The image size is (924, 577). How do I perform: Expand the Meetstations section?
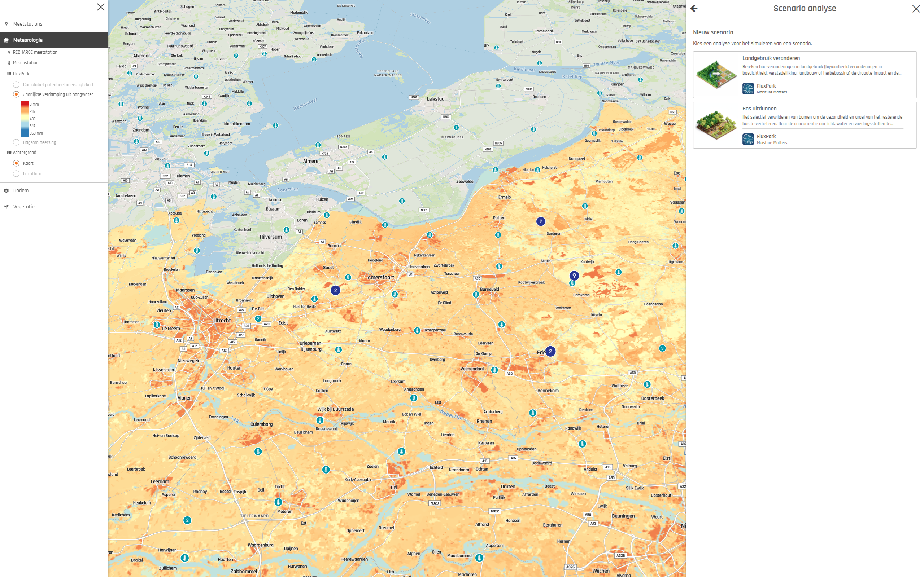pyautogui.click(x=54, y=24)
